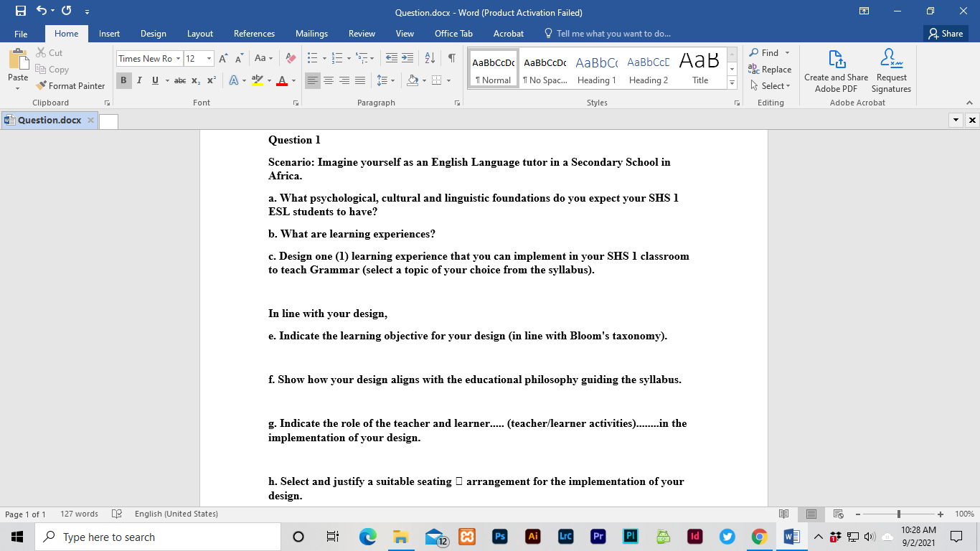
Task: Adjust the zoom slider handle
Action: [x=899, y=514]
